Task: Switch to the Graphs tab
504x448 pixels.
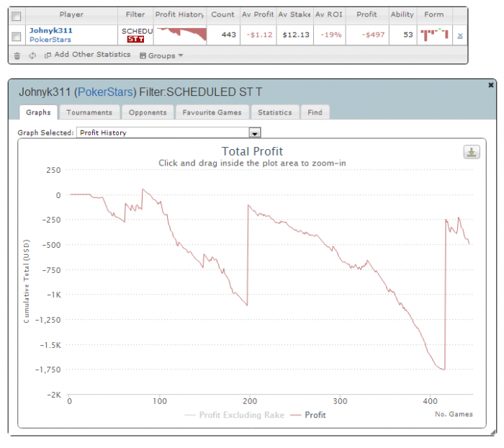Action: 38,112
